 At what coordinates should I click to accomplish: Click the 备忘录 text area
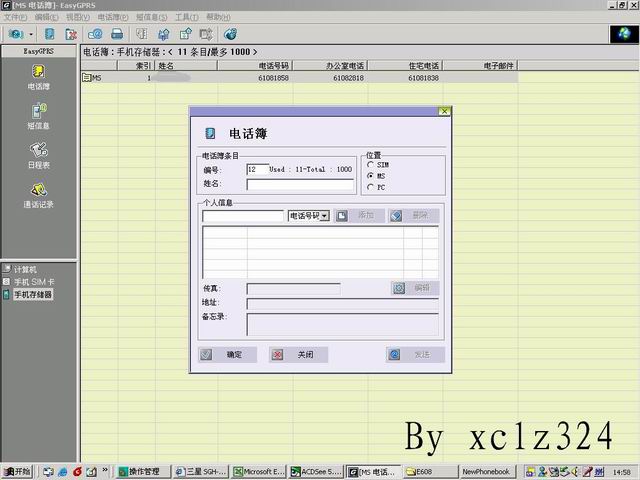pyautogui.click(x=342, y=324)
